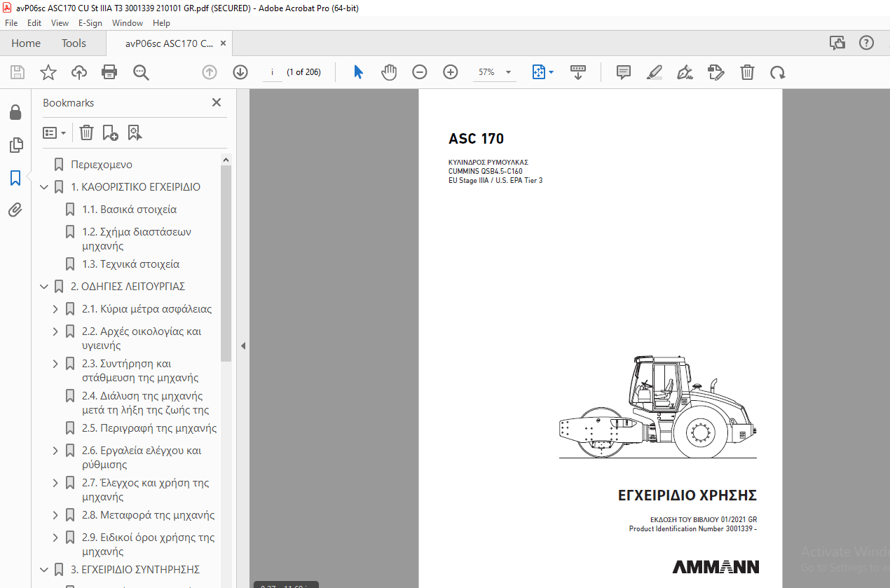Open the View menu
The image size is (890, 588).
[60, 23]
